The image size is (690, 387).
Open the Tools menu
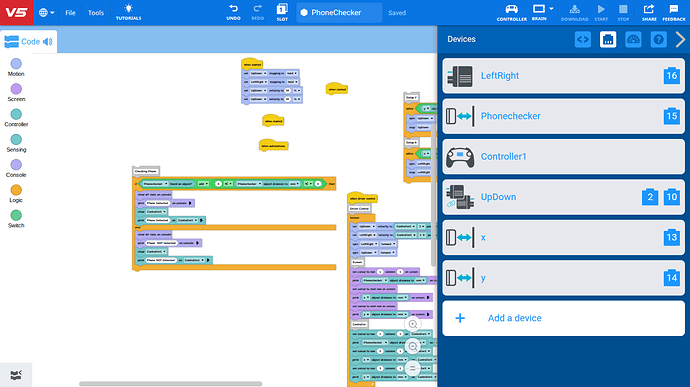(x=95, y=13)
